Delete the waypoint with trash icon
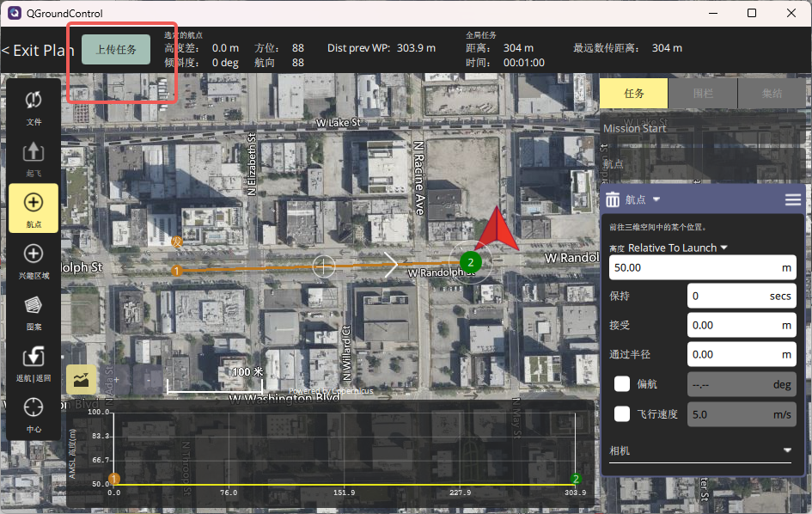The width and height of the screenshot is (812, 514). pyautogui.click(x=613, y=199)
